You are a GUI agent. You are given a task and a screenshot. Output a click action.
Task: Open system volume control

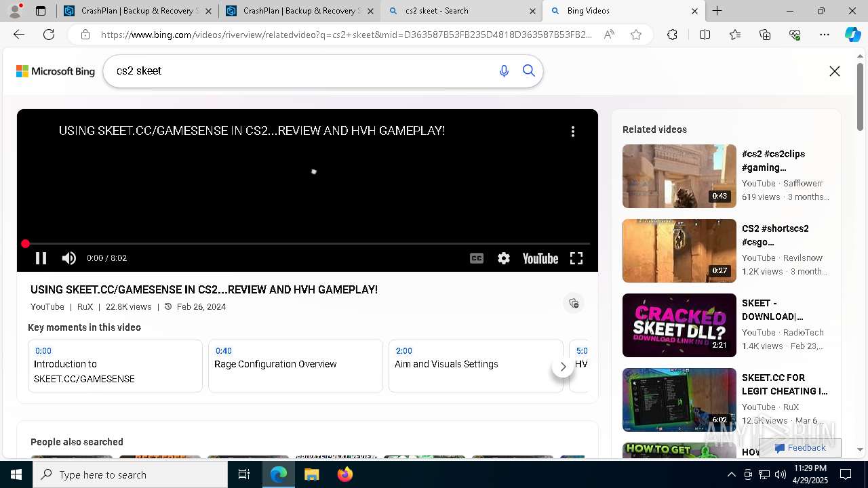pyautogui.click(x=781, y=474)
